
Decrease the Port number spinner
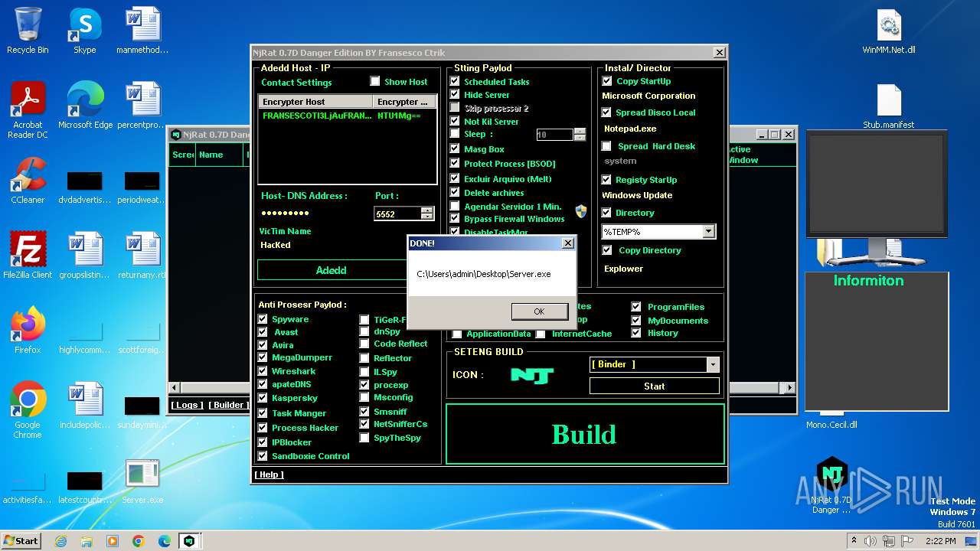[427, 217]
